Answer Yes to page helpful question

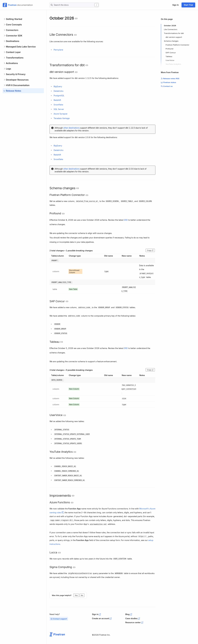click(76, 595)
